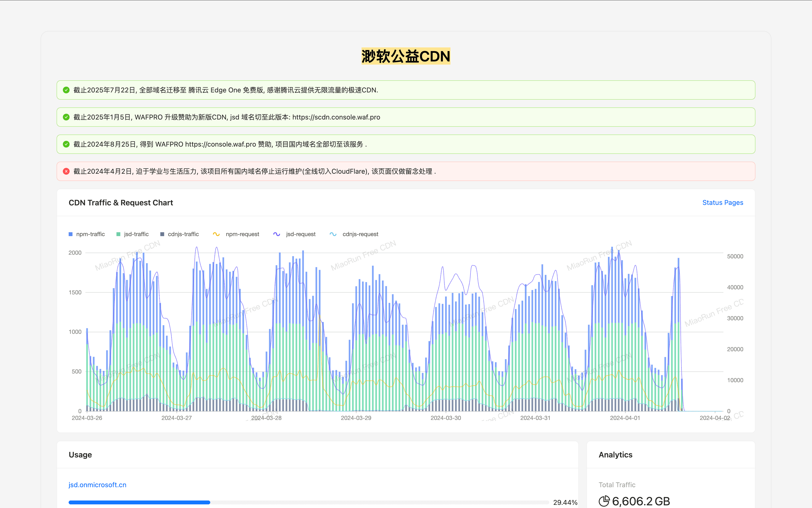This screenshot has width=812, height=508.
Task: Select the 腾讯云 Edge One migration notice text
Action: pyautogui.click(x=226, y=90)
